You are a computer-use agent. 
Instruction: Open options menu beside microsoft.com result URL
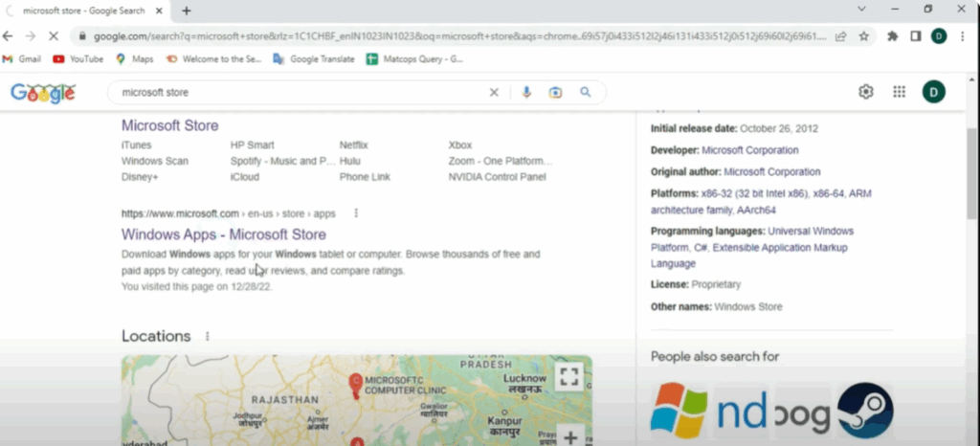[356, 213]
